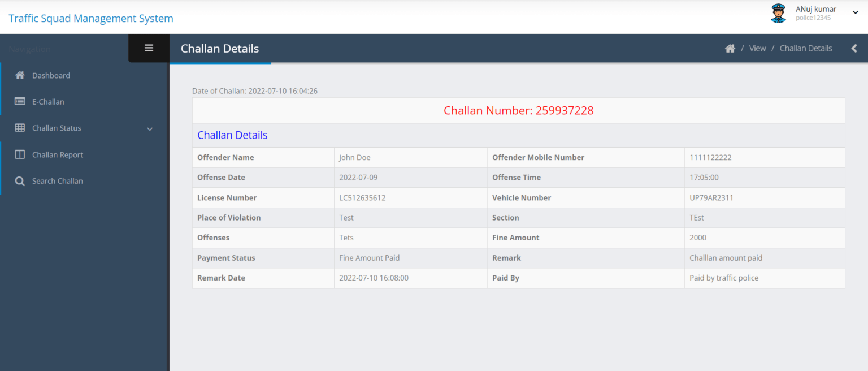The image size is (868, 371).
Task: Expand the Challan Status submenu chevron
Action: [150, 128]
